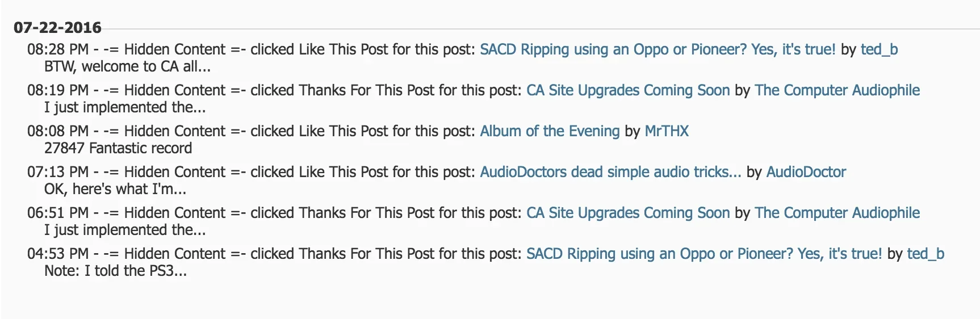The width and height of the screenshot is (980, 319).
Task: Open the SACD Ripping post thanked at 04:53 PM
Action: (704, 254)
